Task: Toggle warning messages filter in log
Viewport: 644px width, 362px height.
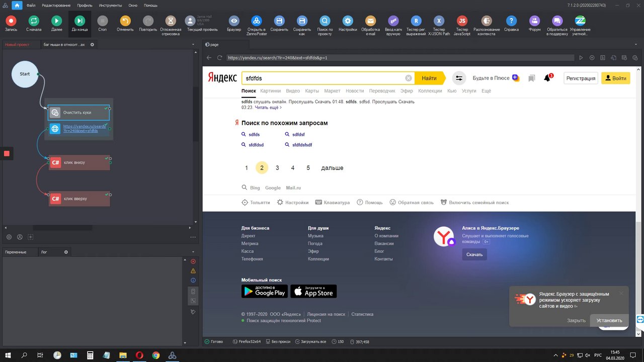Action: click(x=193, y=271)
